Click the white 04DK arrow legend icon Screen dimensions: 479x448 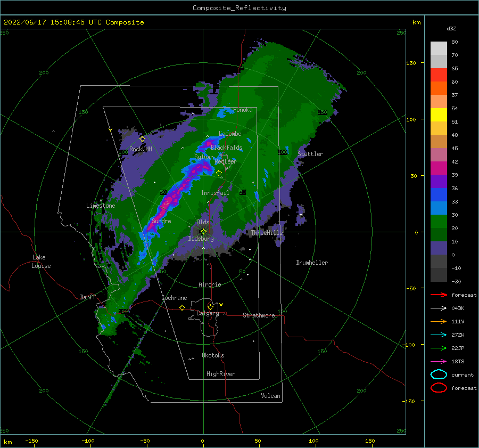point(439,308)
